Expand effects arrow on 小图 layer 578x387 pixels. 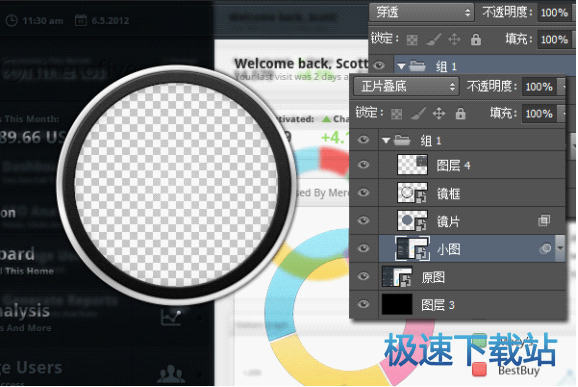(x=560, y=248)
